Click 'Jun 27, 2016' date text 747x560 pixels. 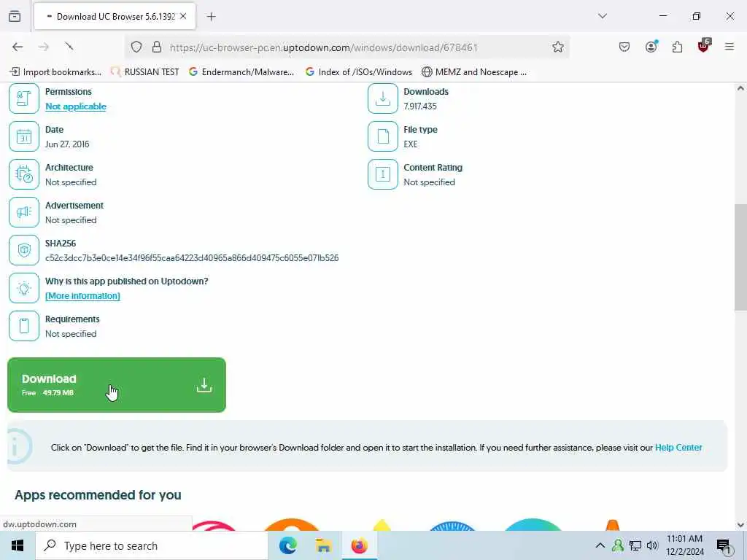pyautogui.click(x=67, y=144)
